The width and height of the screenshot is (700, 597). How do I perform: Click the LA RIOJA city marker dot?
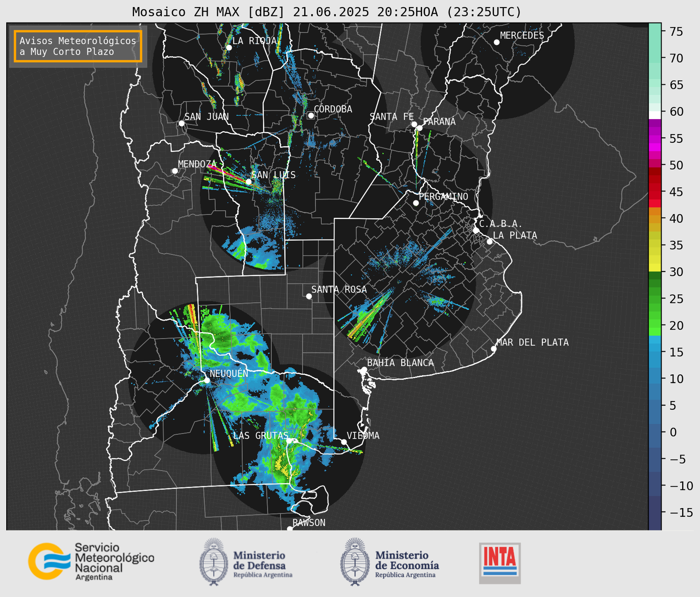pos(229,48)
